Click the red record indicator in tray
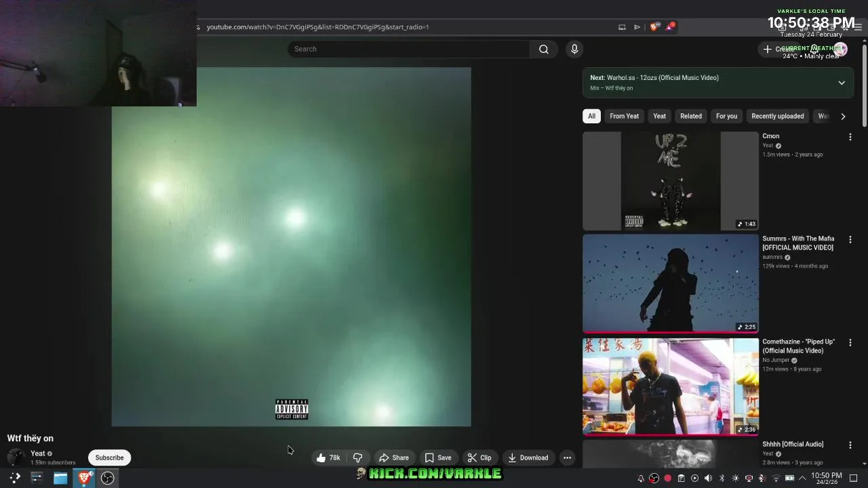 point(667,479)
